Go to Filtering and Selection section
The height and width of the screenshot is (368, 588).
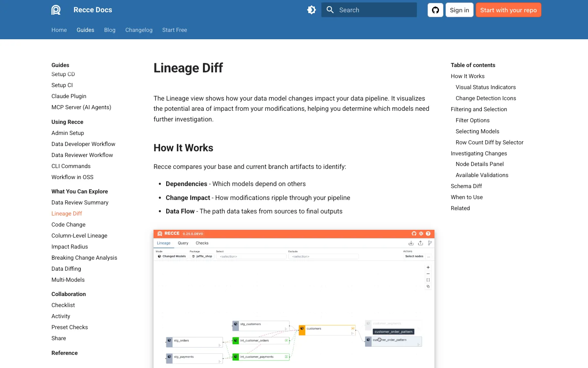(479, 109)
